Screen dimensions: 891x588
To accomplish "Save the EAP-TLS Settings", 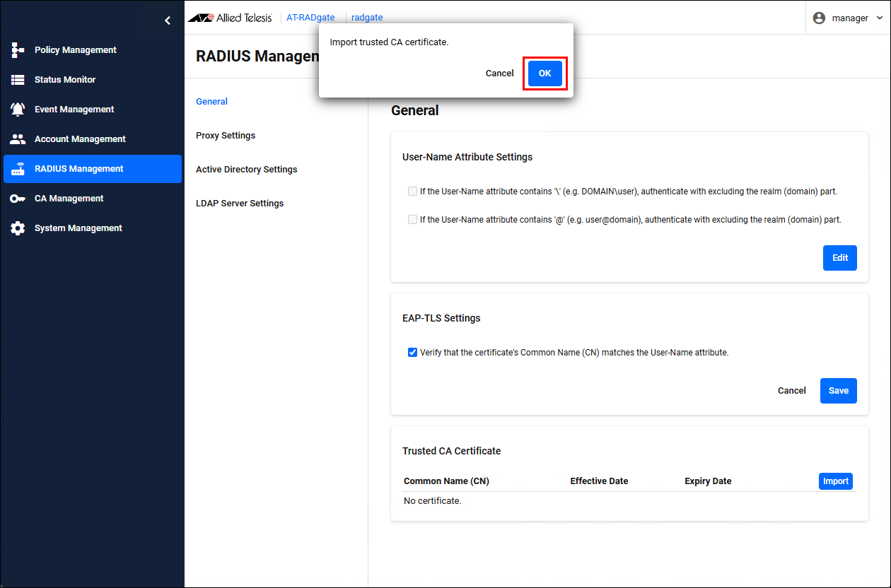I will pos(839,391).
